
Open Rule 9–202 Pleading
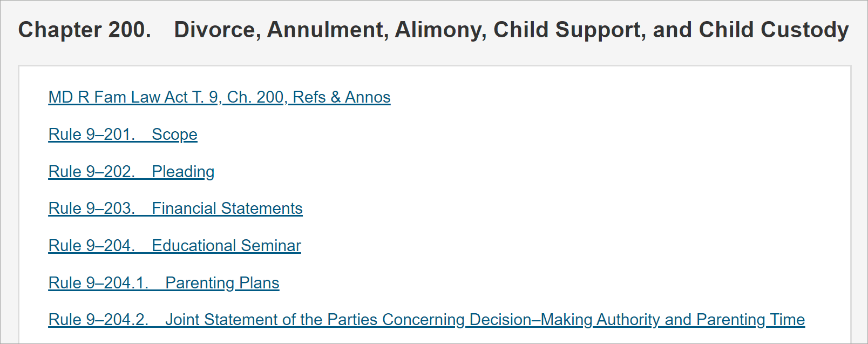pos(131,172)
